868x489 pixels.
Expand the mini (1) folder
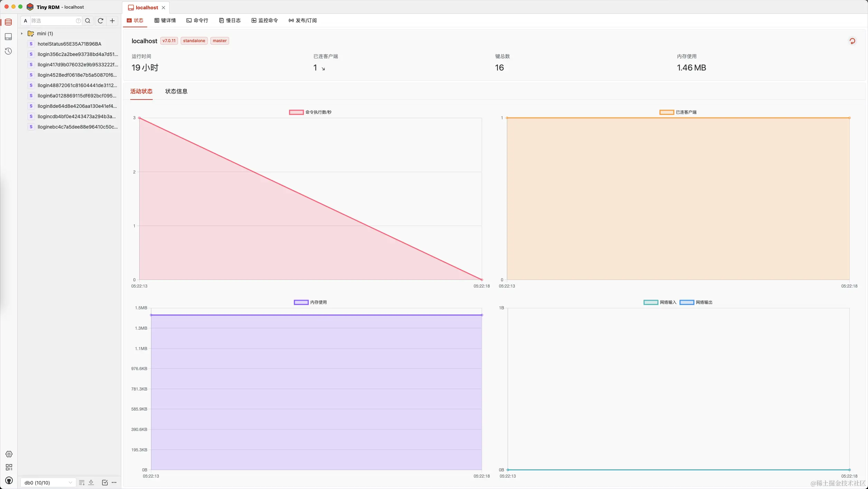coord(22,34)
